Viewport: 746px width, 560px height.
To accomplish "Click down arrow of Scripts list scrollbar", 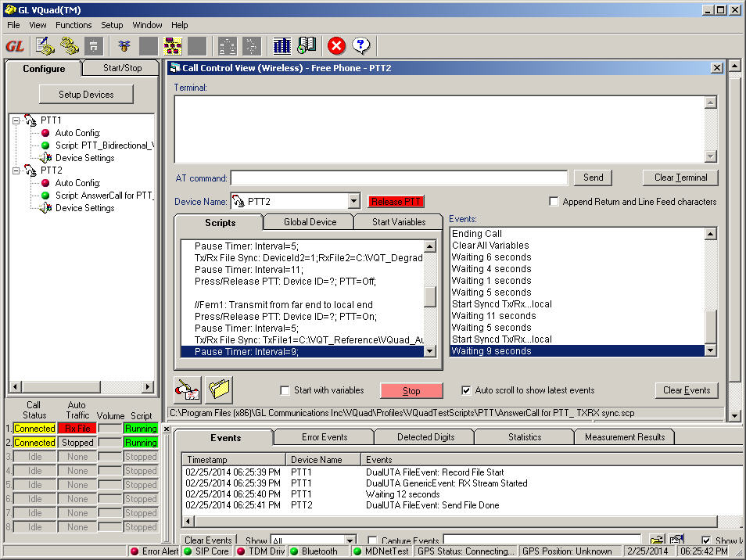I will coord(430,351).
